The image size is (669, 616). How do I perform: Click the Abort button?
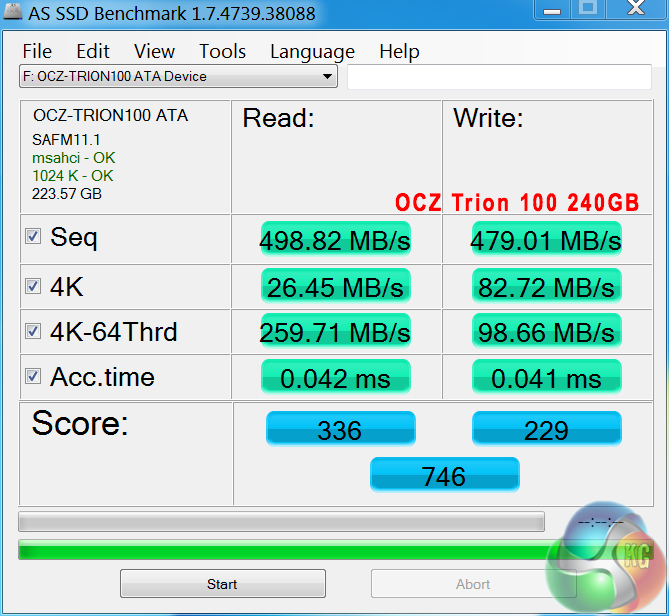[x=473, y=584]
